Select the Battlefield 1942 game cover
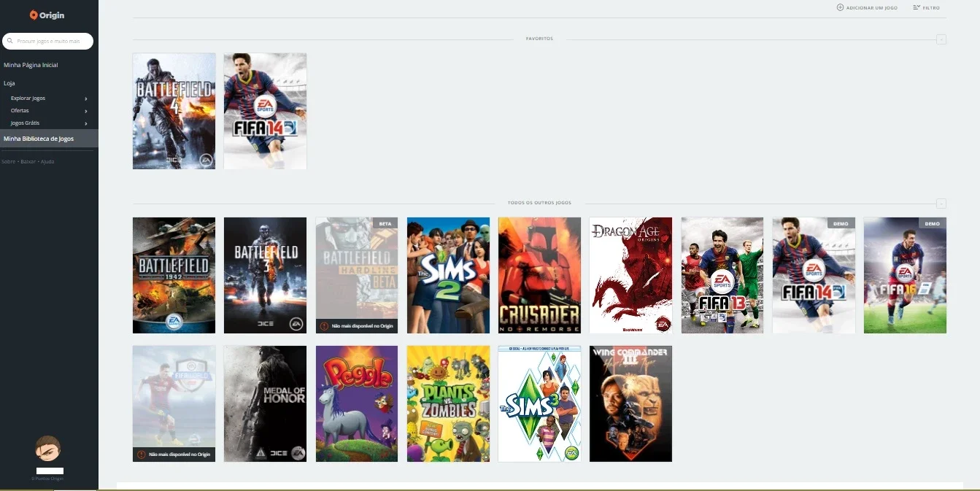Viewport: 980px width, 491px height. 174,275
